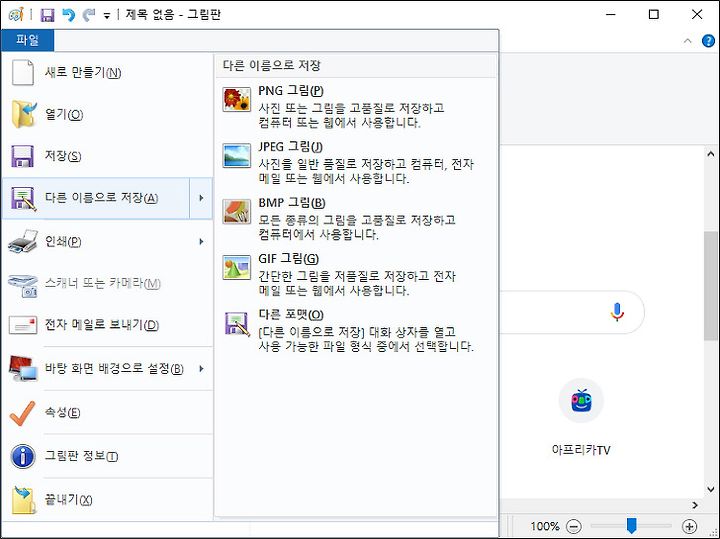Viewport: 720px width, 539px height.
Task: Click the 인쇄 printer icon
Action: click(22, 241)
